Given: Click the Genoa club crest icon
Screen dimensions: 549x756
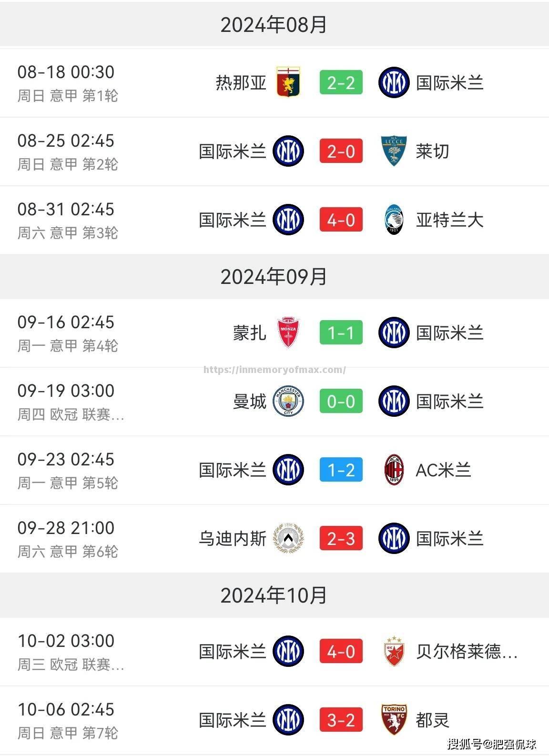Looking at the screenshot, I should tap(288, 83).
